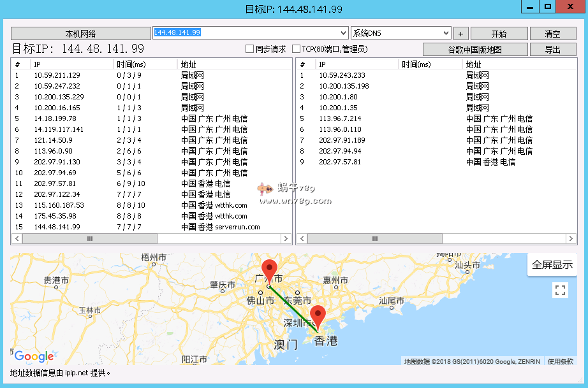Open 谷歌中国版地图 map option

[x=475, y=50]
